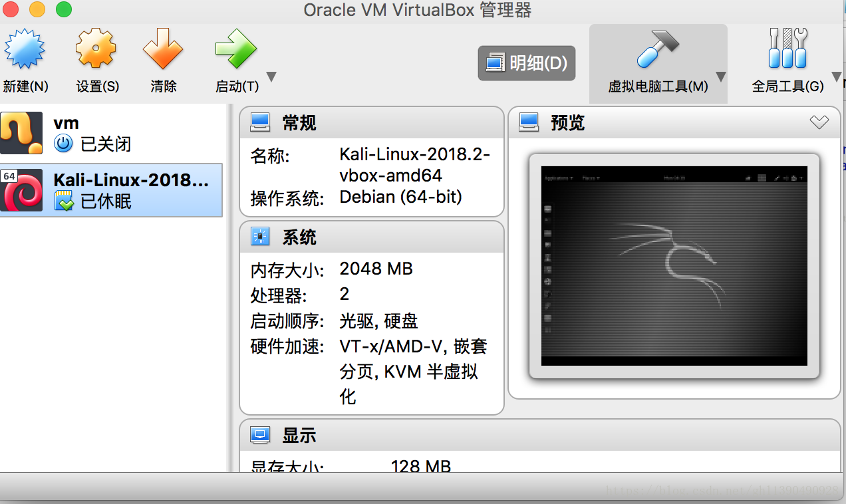Click the Debian (64-bit) OS value
The height and width of the screenshot is (504, 846).
pyautogui.click(x=400, y=197)
